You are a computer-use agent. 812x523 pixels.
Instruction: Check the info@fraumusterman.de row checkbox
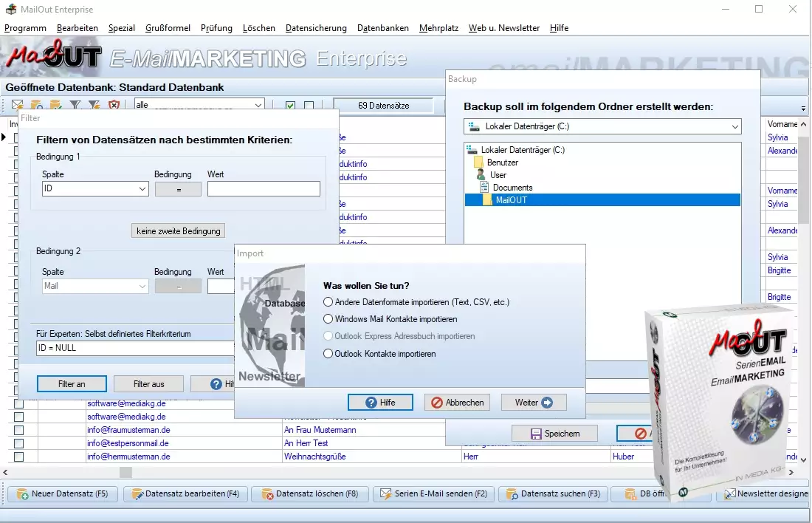coord(19,430)
